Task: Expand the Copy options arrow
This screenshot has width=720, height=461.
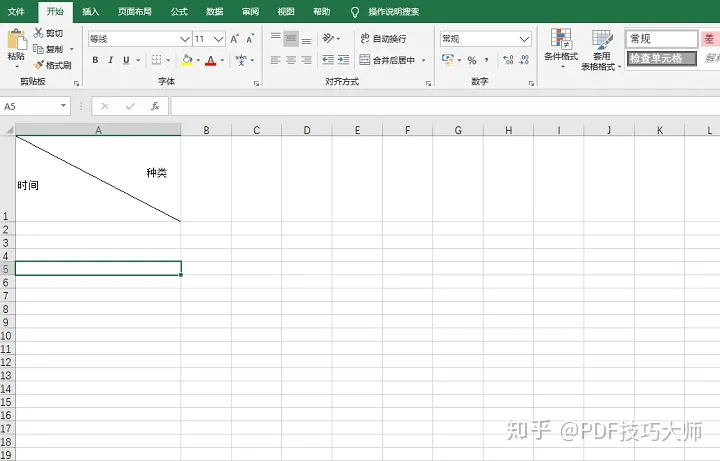Action: click(72, 49)
